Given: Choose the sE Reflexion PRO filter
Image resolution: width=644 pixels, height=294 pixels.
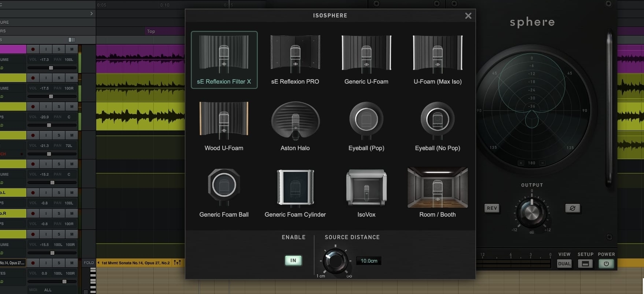Looking at the screenshot, I should [x=295, y=60].
